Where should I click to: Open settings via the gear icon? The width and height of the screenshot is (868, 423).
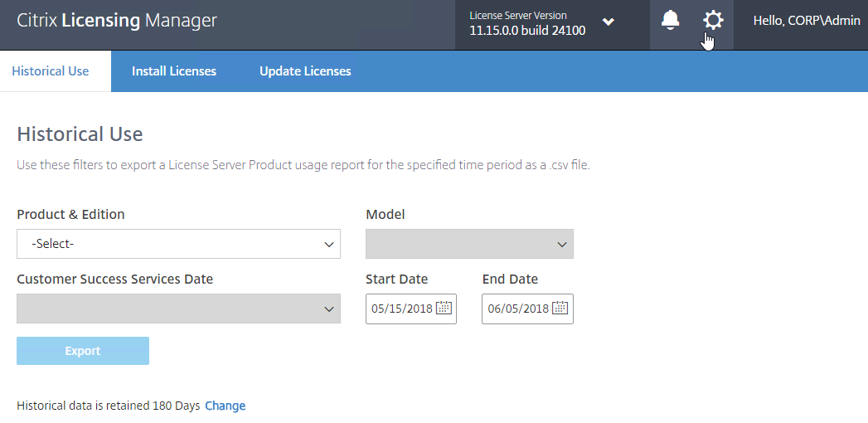tap(713, 21)
